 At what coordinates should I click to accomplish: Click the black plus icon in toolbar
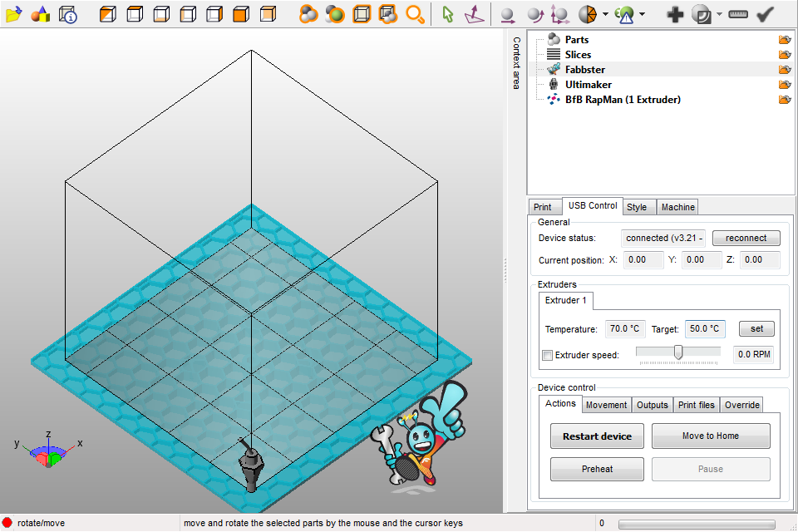pyautogui.click(x=675, y=14)
